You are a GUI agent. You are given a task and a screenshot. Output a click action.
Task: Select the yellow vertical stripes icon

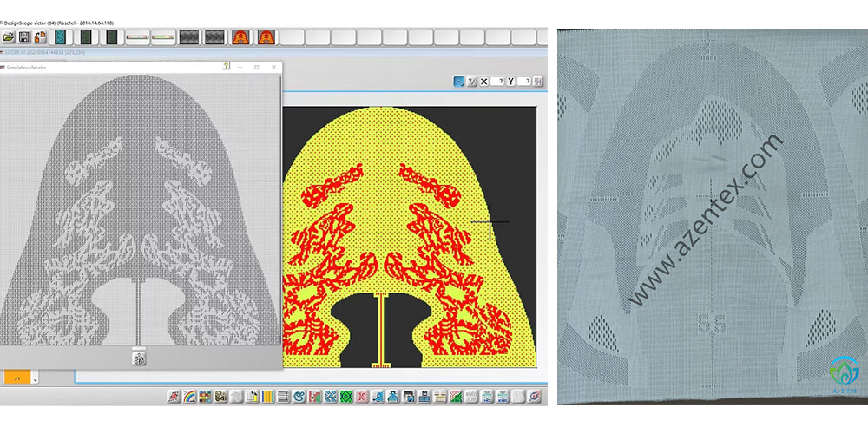[x=268, y=397]
